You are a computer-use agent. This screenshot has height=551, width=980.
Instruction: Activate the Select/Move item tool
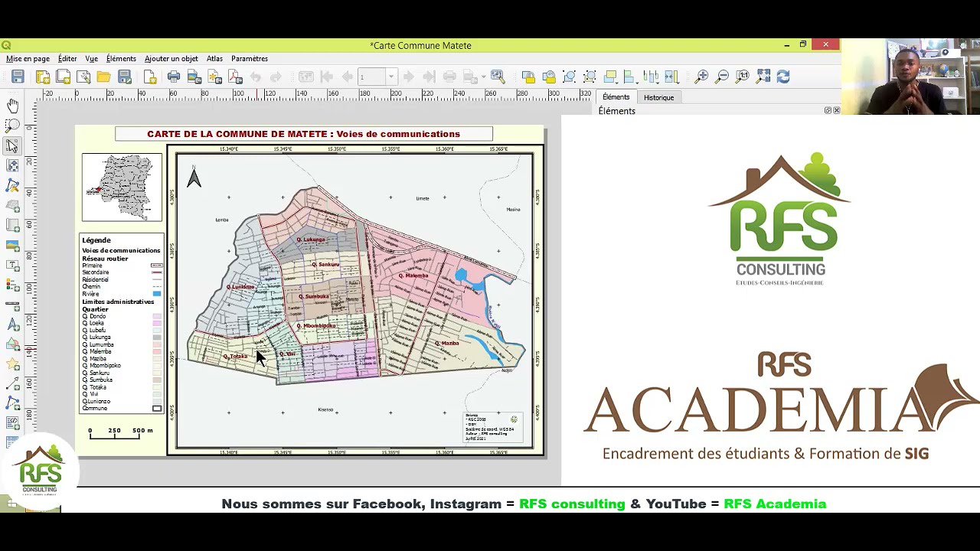click(12, 145)
